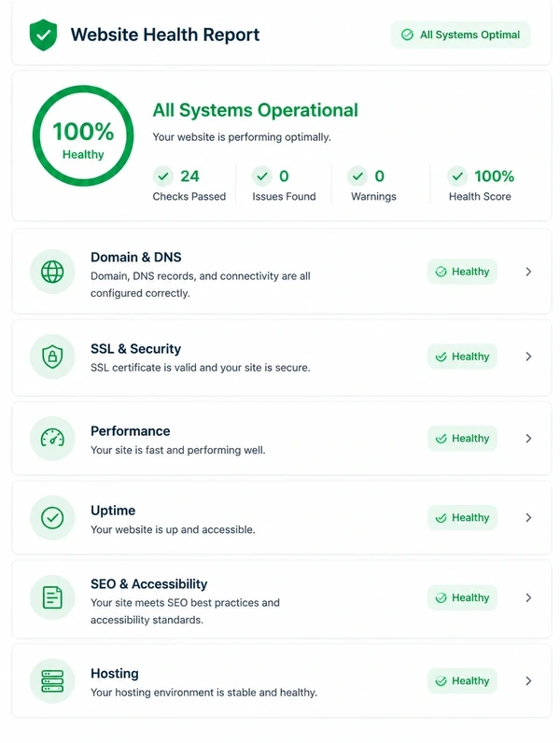Click the Website Health Report title
The height and width of the screenshot is (743, 560).
[x=165, y=35]
